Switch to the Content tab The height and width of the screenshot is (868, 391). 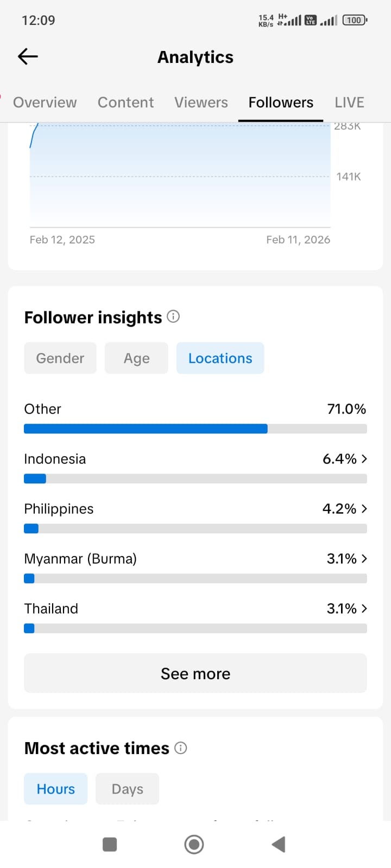125,103
